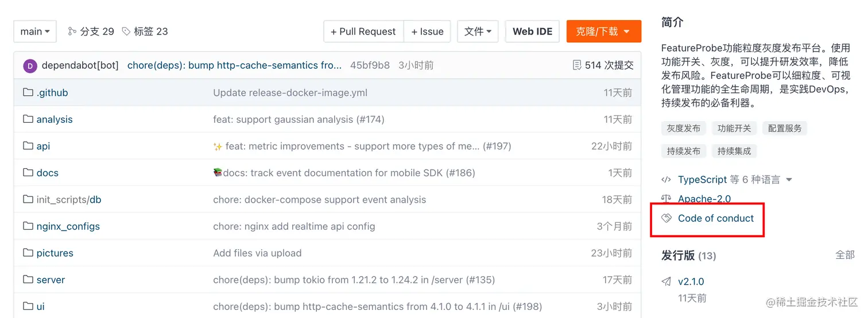View the 514 次提交 commit history
Image resolution: width=868 pixels, height=318 pixels.
point(609,65)
